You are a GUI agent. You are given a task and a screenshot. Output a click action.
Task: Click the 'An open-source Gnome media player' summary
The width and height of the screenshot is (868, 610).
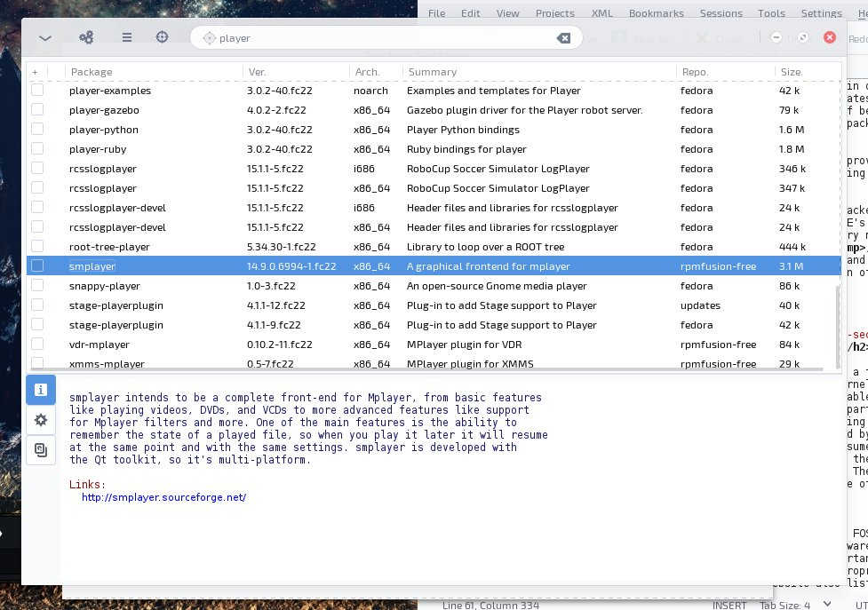tap(497, 286)
